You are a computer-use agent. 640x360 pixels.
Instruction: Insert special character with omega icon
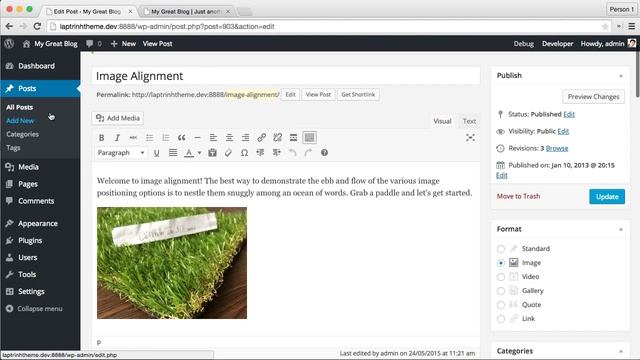[244, 153]
